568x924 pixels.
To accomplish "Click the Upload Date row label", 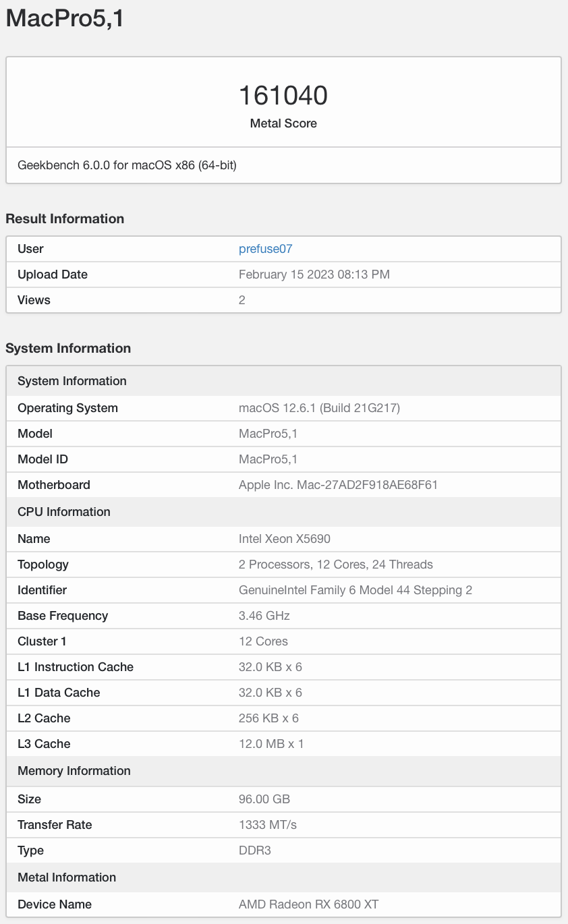I will pos(53,275).
